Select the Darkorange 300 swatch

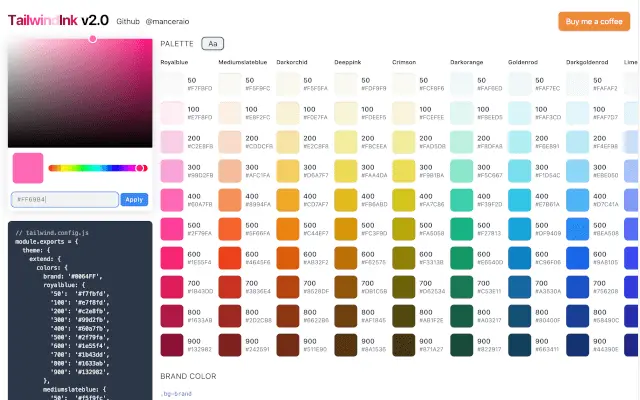462,171
